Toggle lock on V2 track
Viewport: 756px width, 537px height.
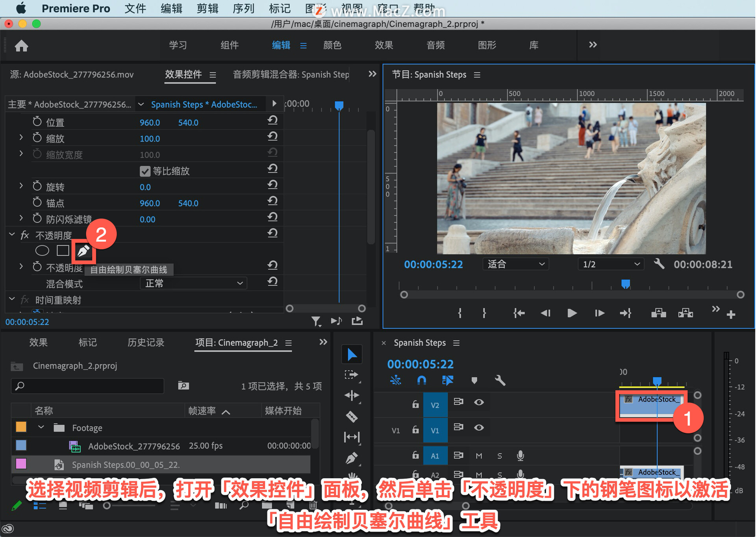pyautogui.click(x=415, y=404)
